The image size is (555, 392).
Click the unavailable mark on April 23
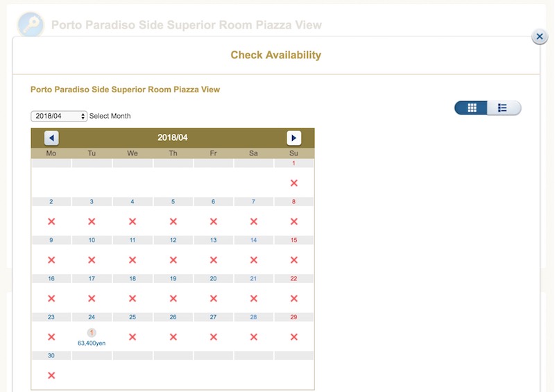(x=51, y=337)
